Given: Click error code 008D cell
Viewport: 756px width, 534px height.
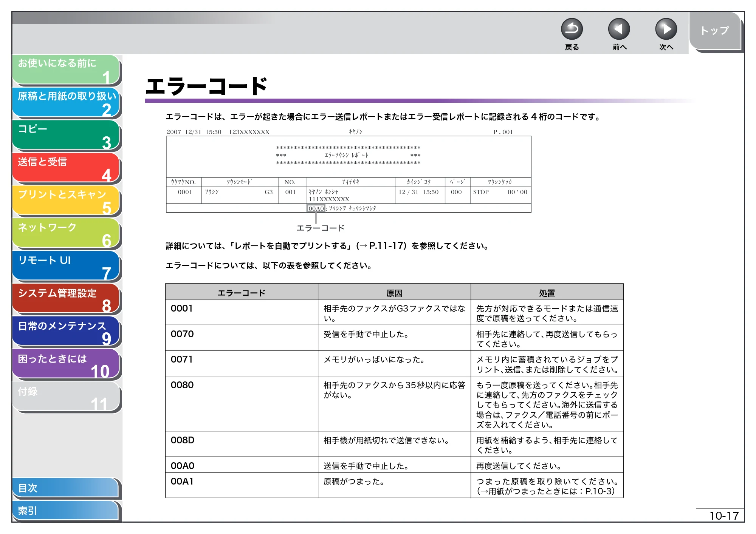Looking at the screenshot, I should point(242,444).
